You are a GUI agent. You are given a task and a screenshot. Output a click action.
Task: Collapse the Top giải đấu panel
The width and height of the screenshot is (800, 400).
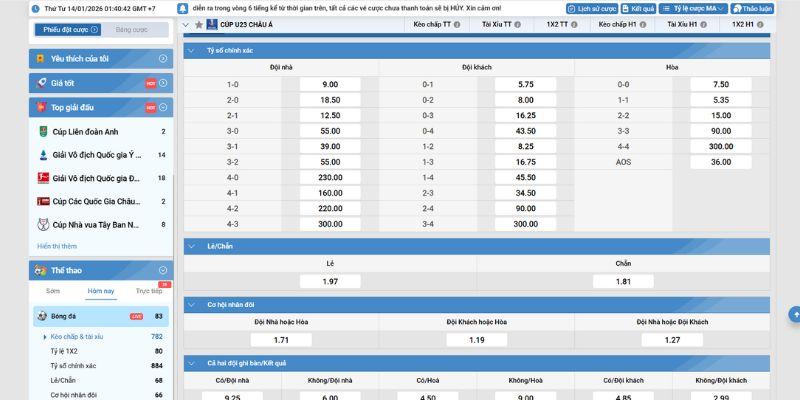163,108
